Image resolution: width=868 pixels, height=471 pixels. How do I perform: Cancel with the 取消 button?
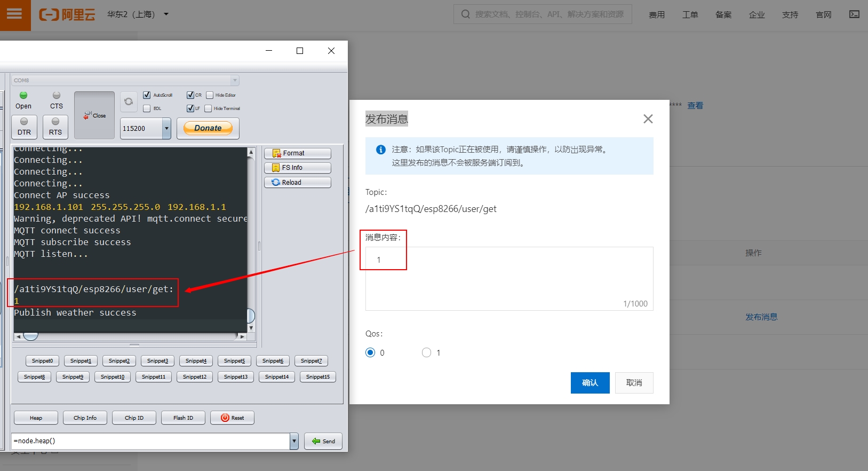(x=634, y=383)
